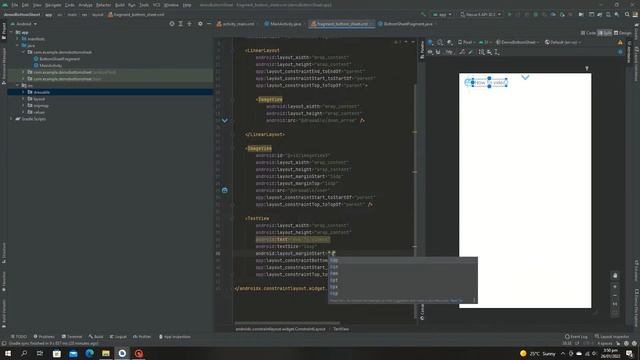Open the app run configuration dropdown
640x360 pixels.
(x=442, y=14)
